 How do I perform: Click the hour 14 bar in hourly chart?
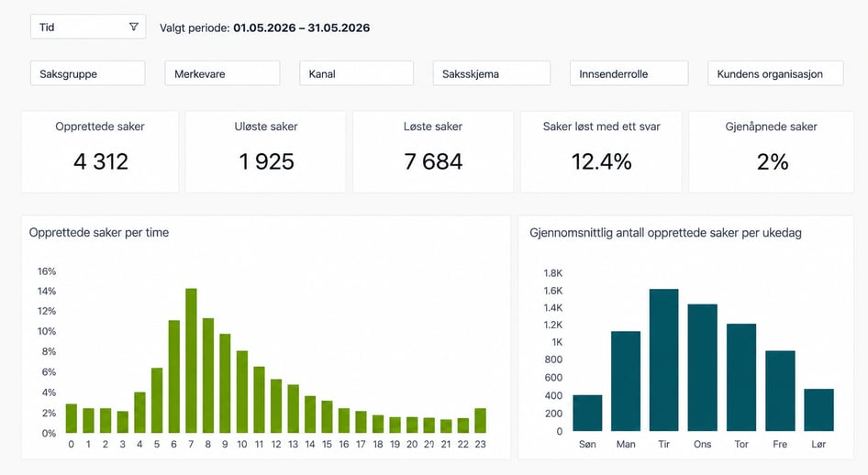click(x=310, y=414)
